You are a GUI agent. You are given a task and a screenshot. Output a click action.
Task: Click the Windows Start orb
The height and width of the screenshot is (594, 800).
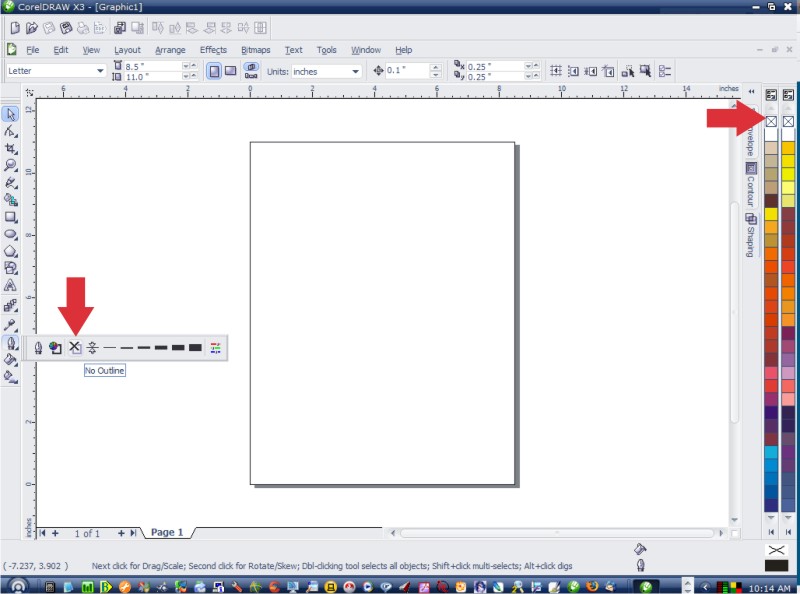[x=16, y=586]
